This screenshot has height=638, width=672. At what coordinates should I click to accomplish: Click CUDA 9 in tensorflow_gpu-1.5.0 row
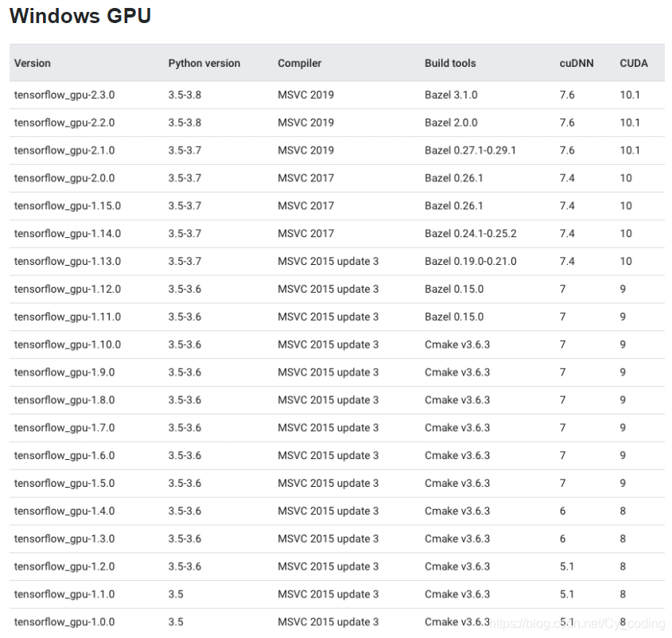(x=623, y=483)
